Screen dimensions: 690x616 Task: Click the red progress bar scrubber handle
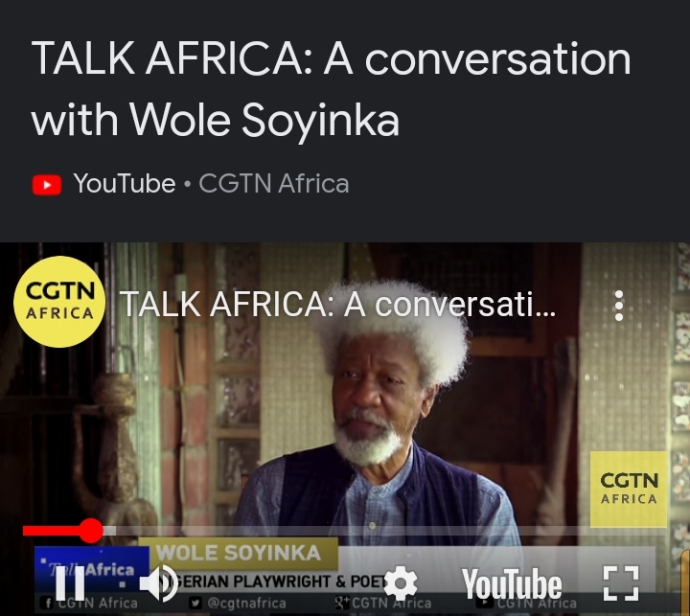pyautogui.click(x=91, y=531)
